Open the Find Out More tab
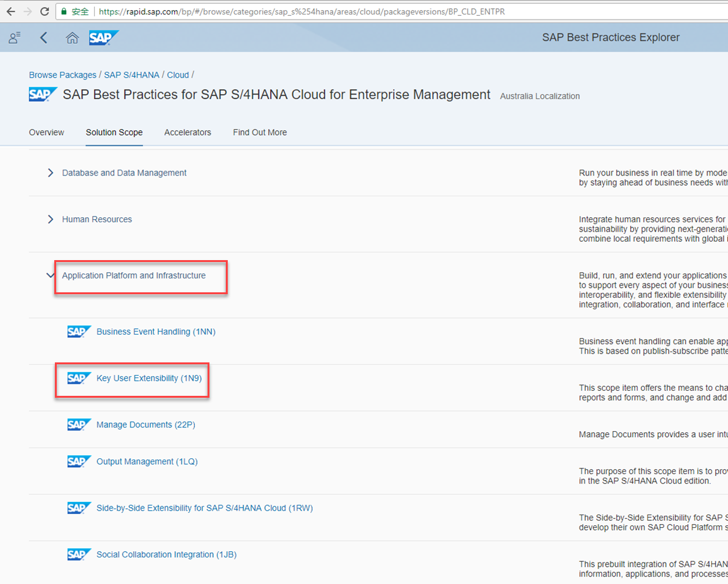The width and height of the screenshot is (728, 584). [x=260, y=133]
